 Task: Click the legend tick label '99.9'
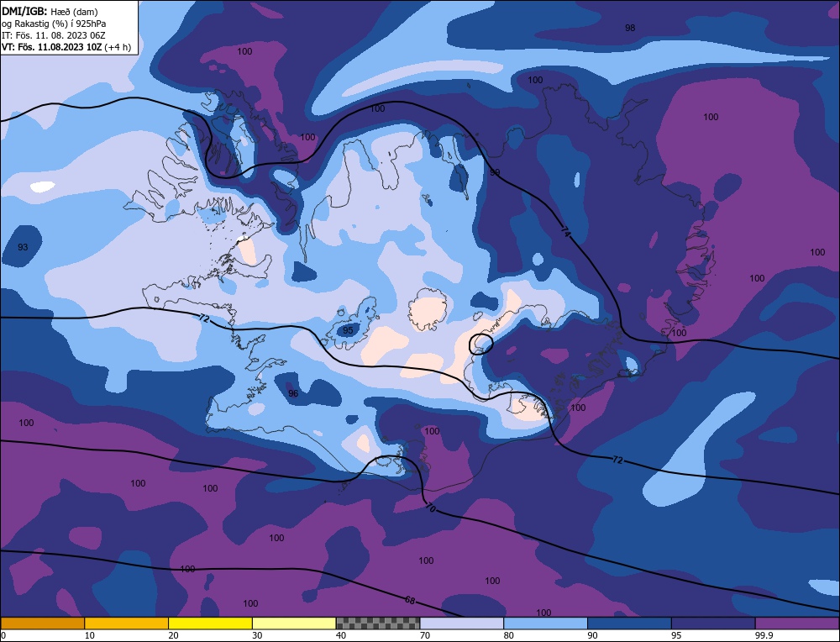[763, 635]
